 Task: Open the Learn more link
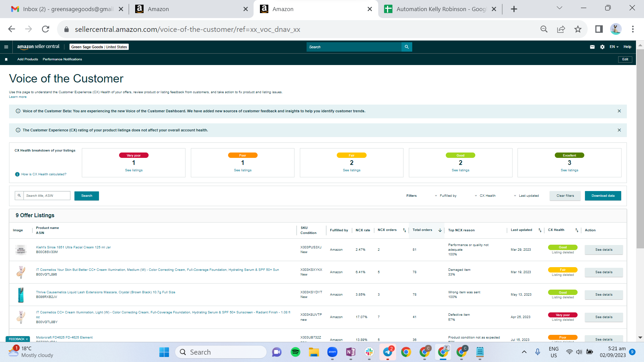tap(18, 97)
